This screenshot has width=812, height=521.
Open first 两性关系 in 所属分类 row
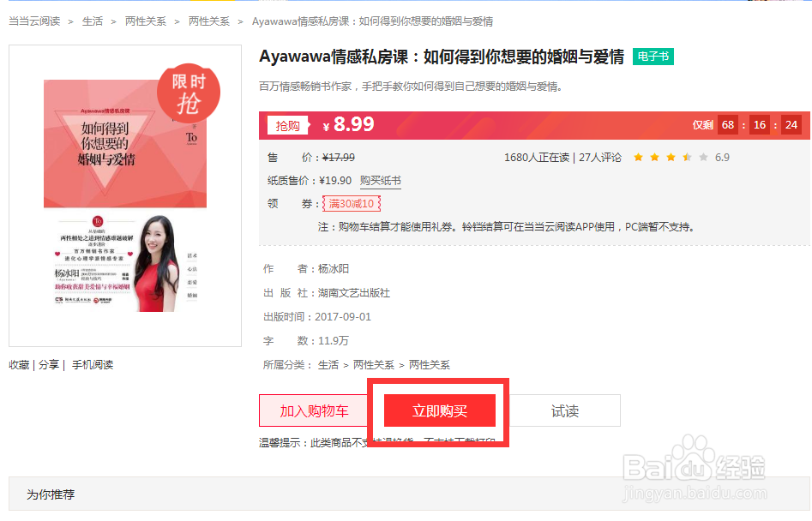coord(374,365)
